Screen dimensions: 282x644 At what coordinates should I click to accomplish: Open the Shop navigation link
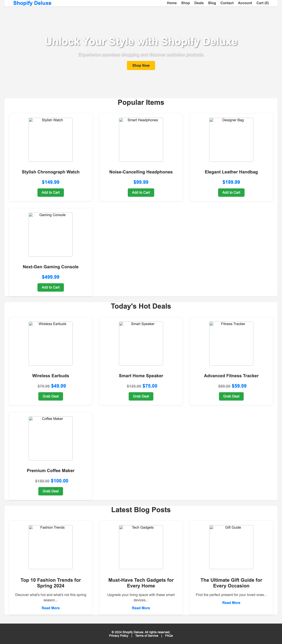(x=186, y=3)
